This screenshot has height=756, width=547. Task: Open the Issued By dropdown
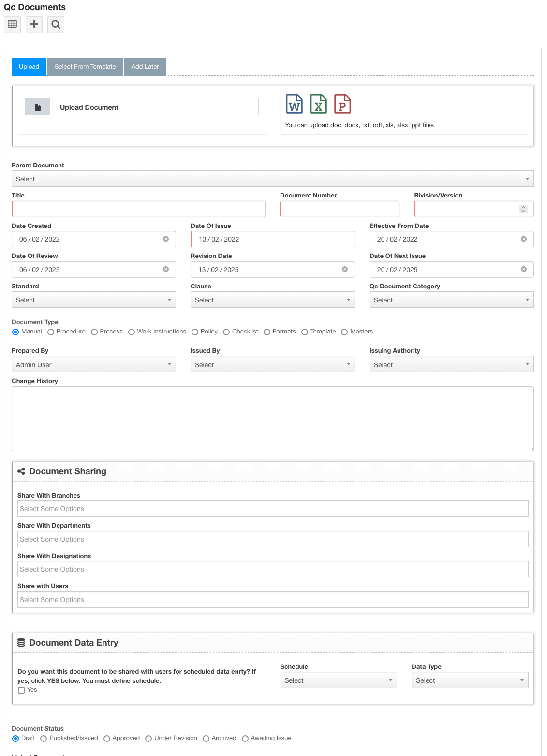pyautogui.click(x=273, y=364)
